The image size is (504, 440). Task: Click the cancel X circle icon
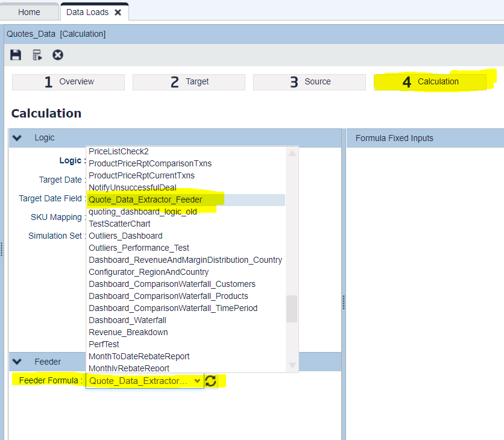[x=58, y=55]
